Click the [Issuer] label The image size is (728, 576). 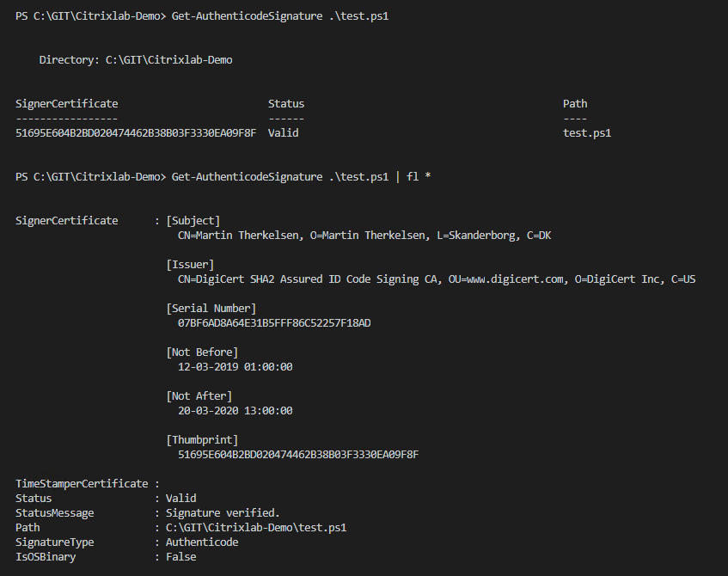(190, 265)
